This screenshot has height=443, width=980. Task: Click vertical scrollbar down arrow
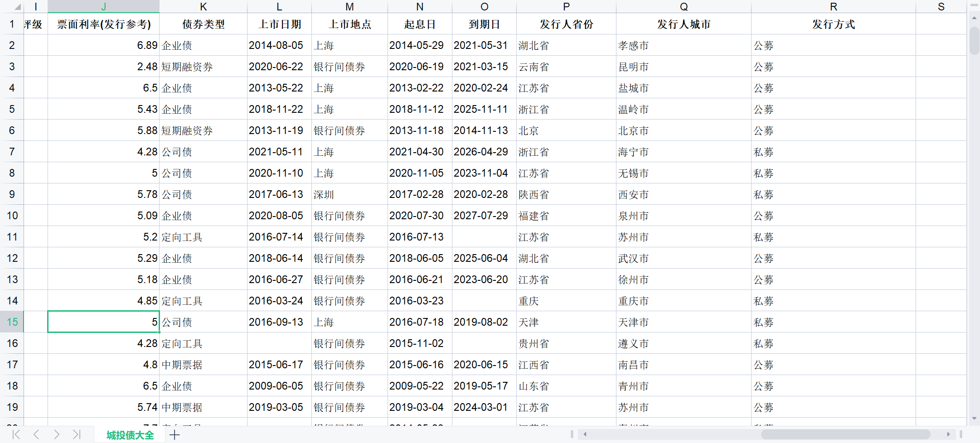pos(974,419)
